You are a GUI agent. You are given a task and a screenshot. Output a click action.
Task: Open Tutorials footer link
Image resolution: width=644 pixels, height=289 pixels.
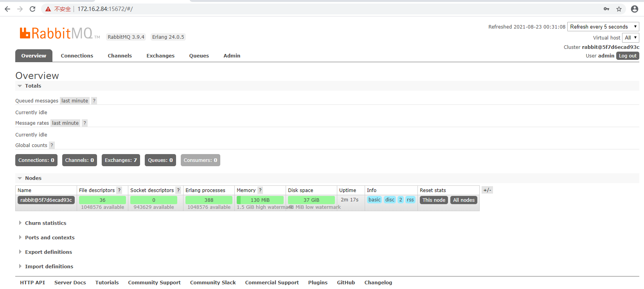click(x=107, y=283)
